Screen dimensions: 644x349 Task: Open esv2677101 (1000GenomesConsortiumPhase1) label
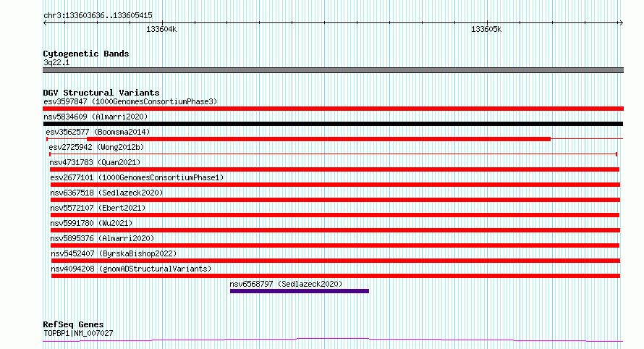137,177
